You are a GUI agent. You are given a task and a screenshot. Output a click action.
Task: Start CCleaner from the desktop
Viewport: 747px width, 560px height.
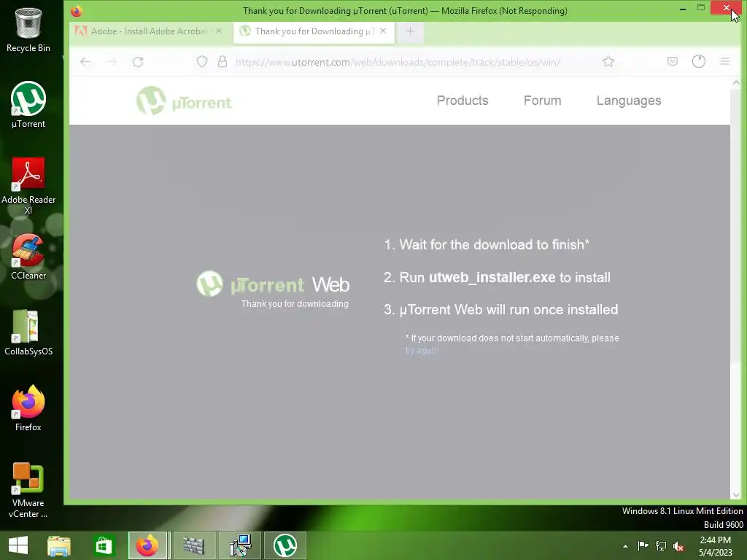[x=28, y=257]
